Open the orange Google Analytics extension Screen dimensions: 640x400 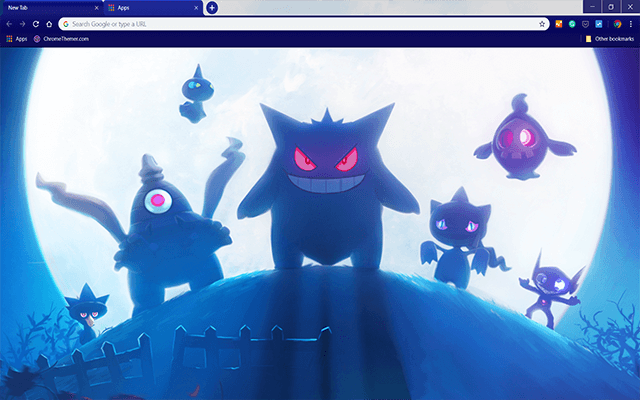559,24
